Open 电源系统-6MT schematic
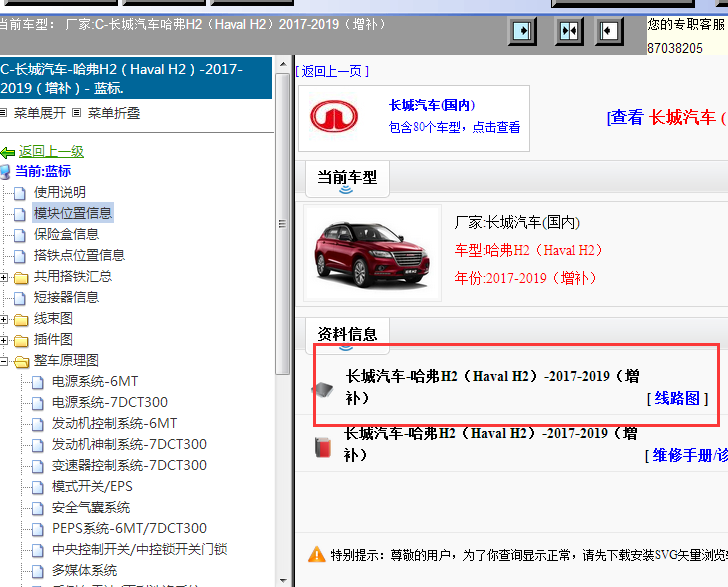 pyautogui.click(x=95, y=381)
